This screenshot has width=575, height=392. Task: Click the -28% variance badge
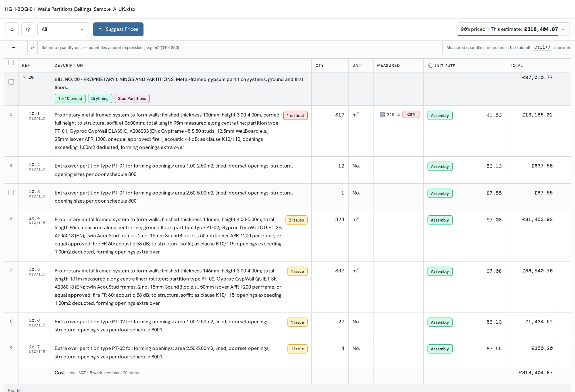coord(411,114)
